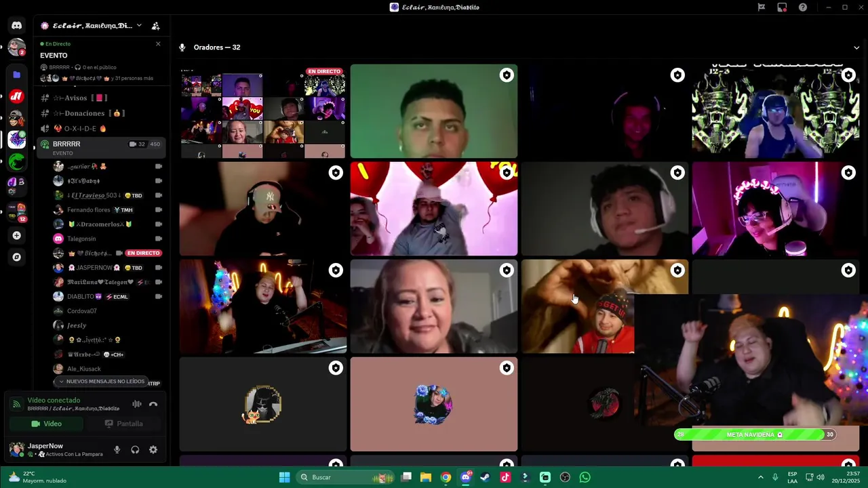Click the Add a Server plus icon
The width and height of the screenshot is (868, 488).
17,235
